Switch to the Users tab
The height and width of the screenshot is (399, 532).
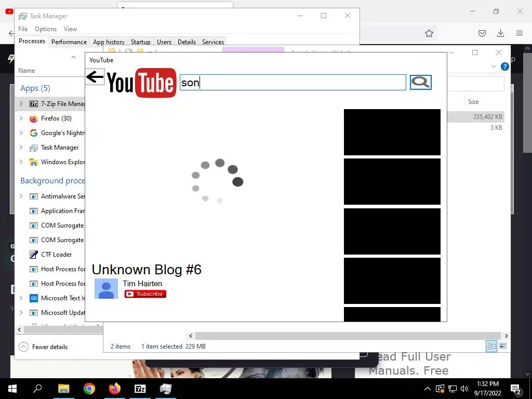[x=164, y=42]
